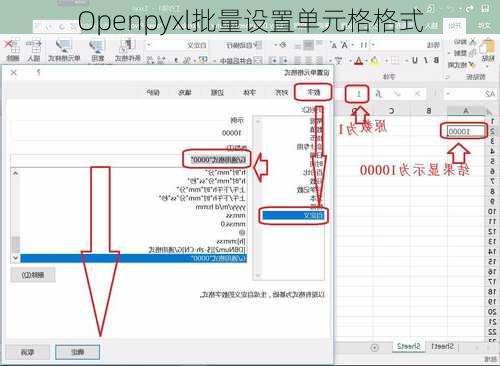500x366 pixels.
Task: Select the 会计专用 category item
Action: tap(310, 147)
